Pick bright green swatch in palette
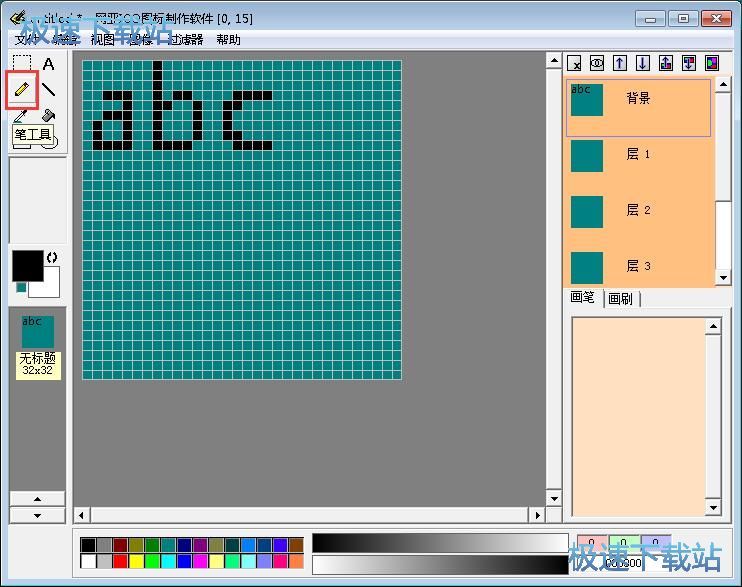The height and width of the screenshot is (587, 742). pos(152,561)
